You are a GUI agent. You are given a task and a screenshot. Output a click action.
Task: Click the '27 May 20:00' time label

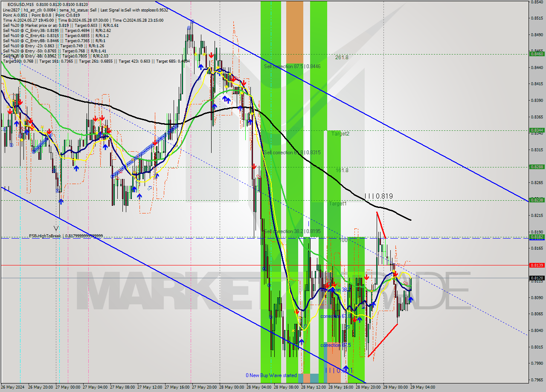(x=205, y=387)
